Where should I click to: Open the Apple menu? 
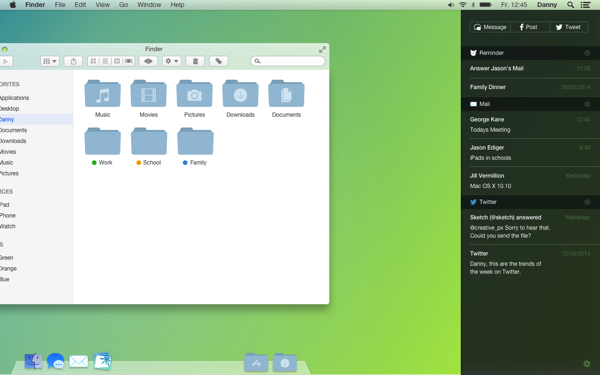coord(13,5)
